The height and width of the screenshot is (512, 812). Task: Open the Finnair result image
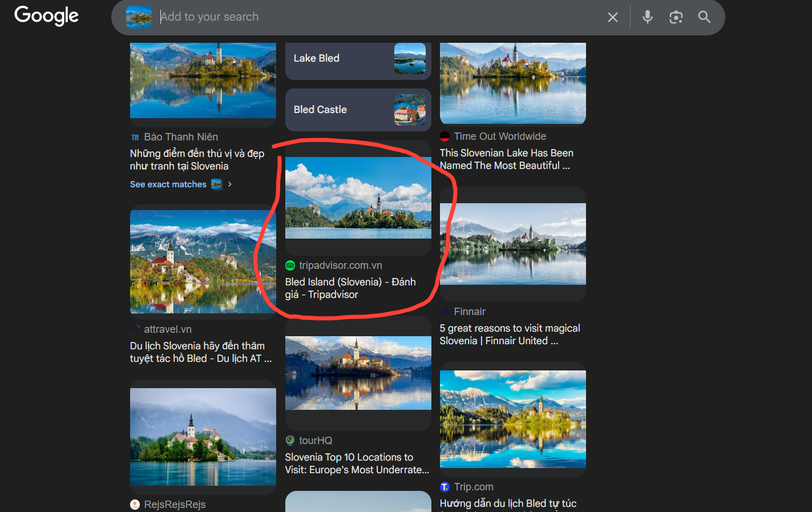pyautogui.click(x=513, y=244)
